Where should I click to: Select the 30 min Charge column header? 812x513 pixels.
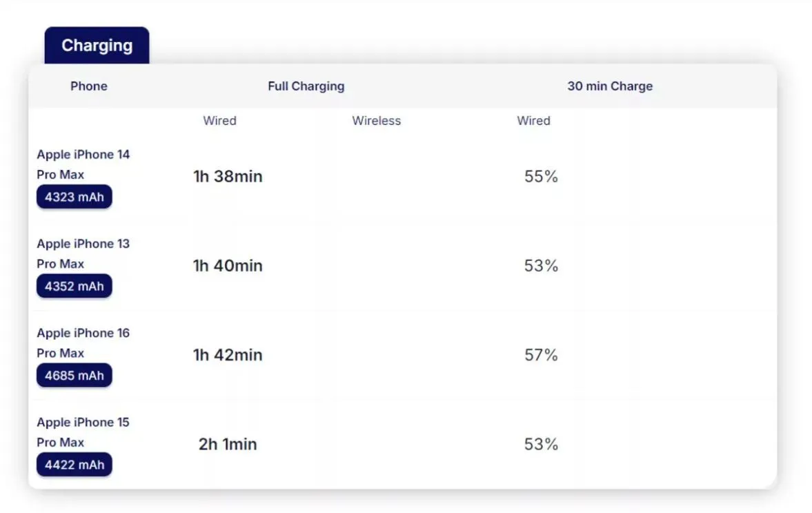(x=610, y=86)
